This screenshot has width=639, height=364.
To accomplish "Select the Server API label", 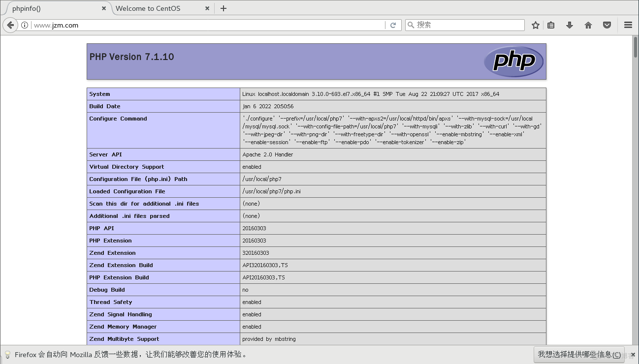I will point(105,154).
